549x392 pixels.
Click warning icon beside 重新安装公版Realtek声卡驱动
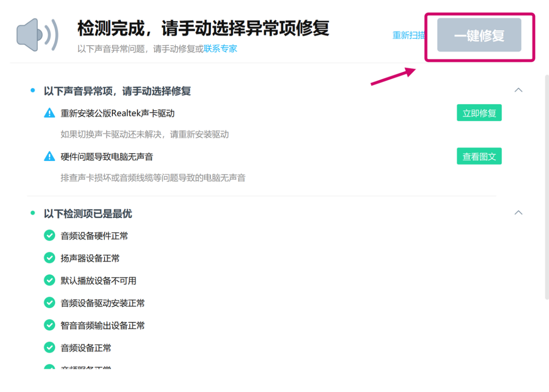(50, 113)
